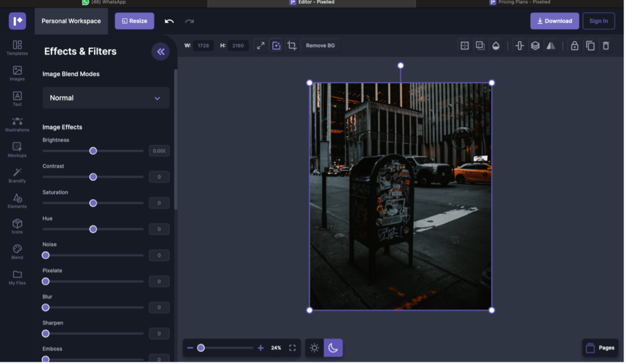Image resolution: width=626 pixels, height=364 pixels.
Task: Delete element with the trash icon
Action: (x=606, y=46)
